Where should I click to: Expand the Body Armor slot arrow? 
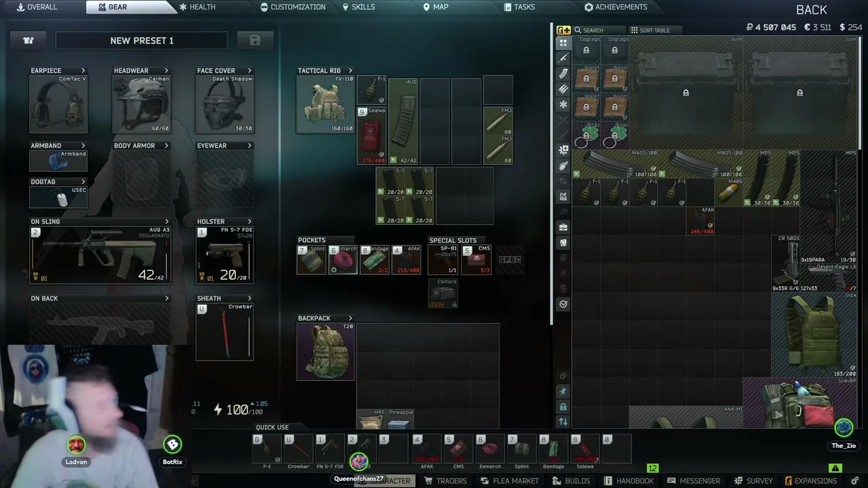[x=167, y=146]
